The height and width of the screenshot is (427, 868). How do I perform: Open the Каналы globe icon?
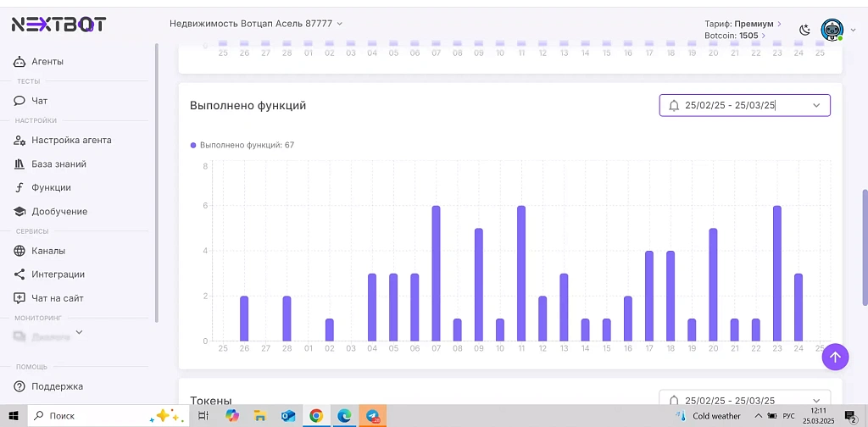pos(19,251)
